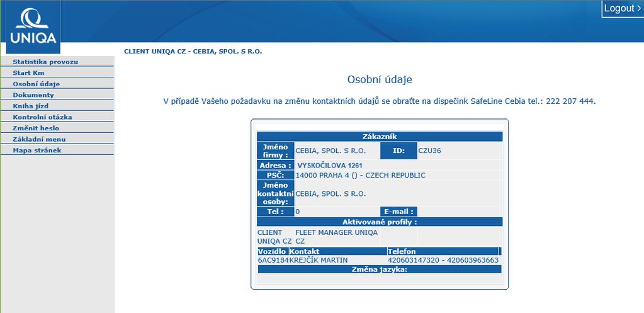Select company name CEBIA, SPOL. S R.O. in Jméno firmy row
Image resolution: width=644 pixels, height=313 pixels.
(x=330, y=151)
